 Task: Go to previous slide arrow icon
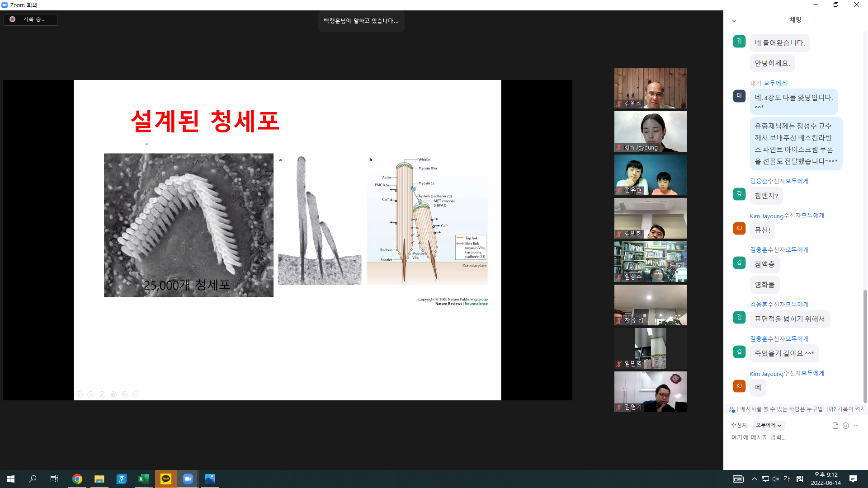[x=80, y=394]
